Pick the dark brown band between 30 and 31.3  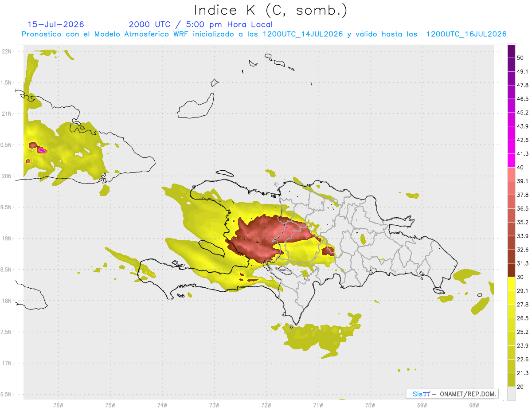point(511,270)
